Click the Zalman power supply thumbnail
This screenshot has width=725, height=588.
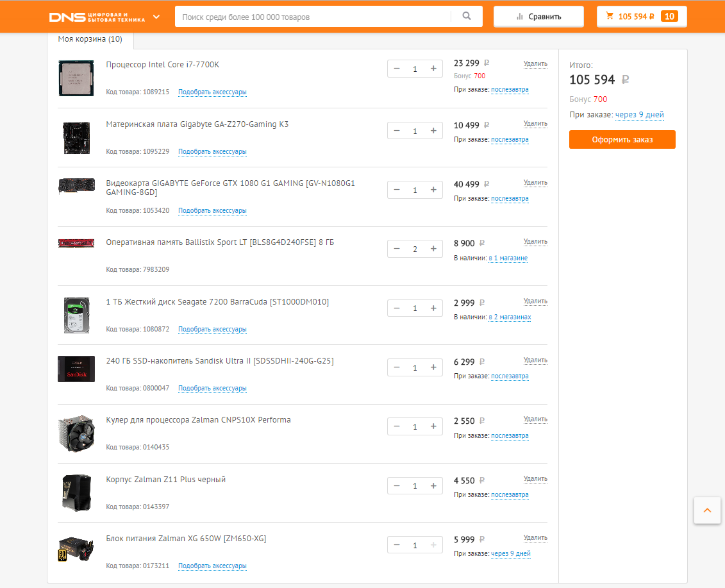coord(76,549)
